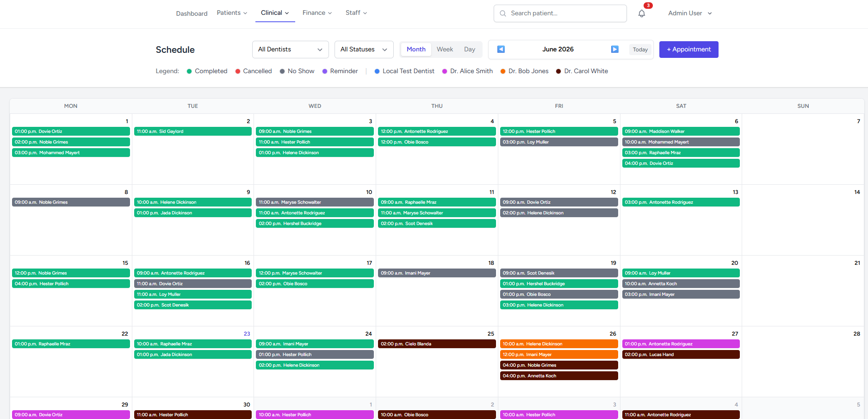Open the All Statuses dropdown
The width and height of the screenshot is (868, 419).
(x=364, y=50)
